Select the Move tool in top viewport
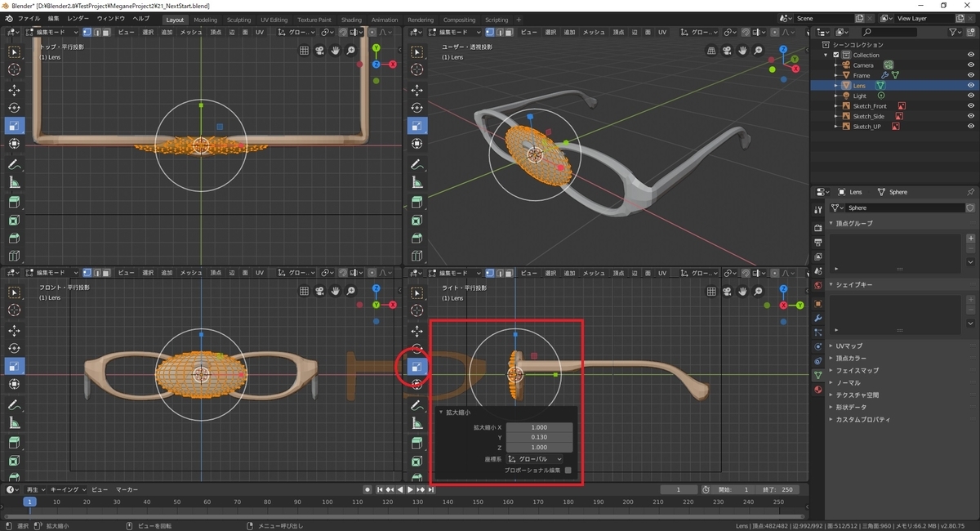This screenshot has height=531, width=980. tap(15, 90)
